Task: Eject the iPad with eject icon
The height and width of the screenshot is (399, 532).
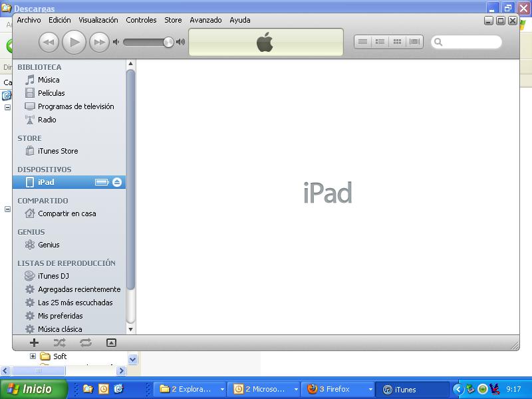Action: tap(117, 182)
